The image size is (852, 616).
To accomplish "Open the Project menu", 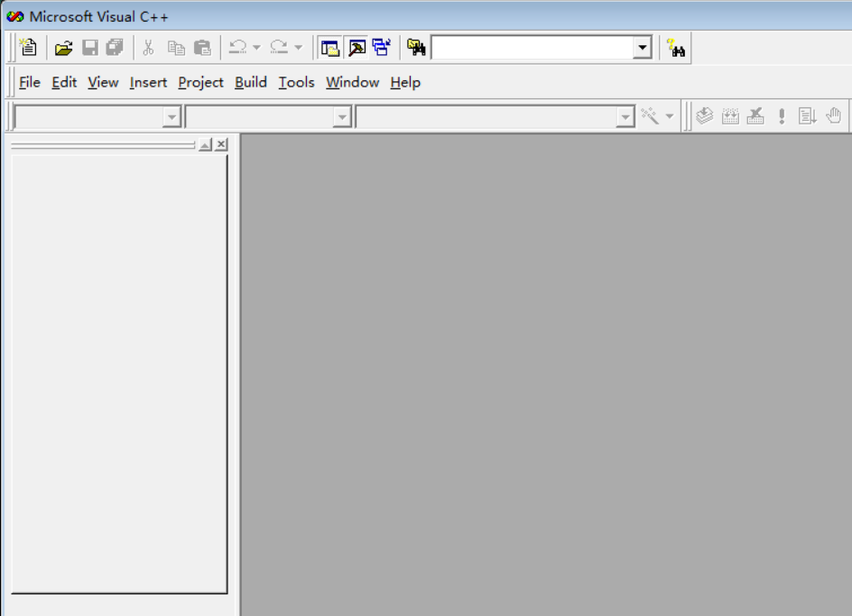I will click(200, 82).
